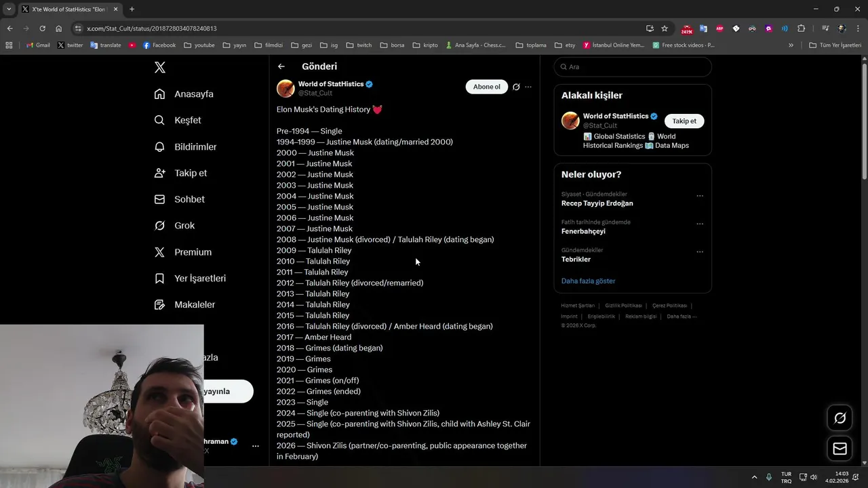Show more bookmarks chevron
Viewport: 868px width, 488px height.
pyautogui.click(x=791, y=45)
